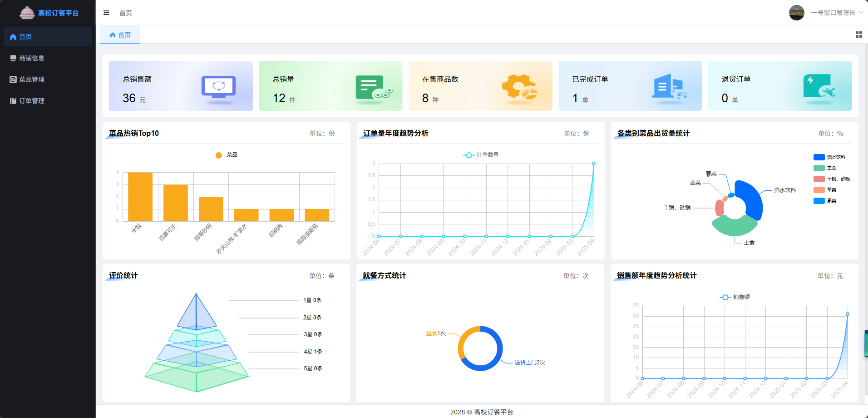The height and width of the screenshot is (418, 868).
Task: Open the grid layout icon at top right
Action: click(858, 35)
